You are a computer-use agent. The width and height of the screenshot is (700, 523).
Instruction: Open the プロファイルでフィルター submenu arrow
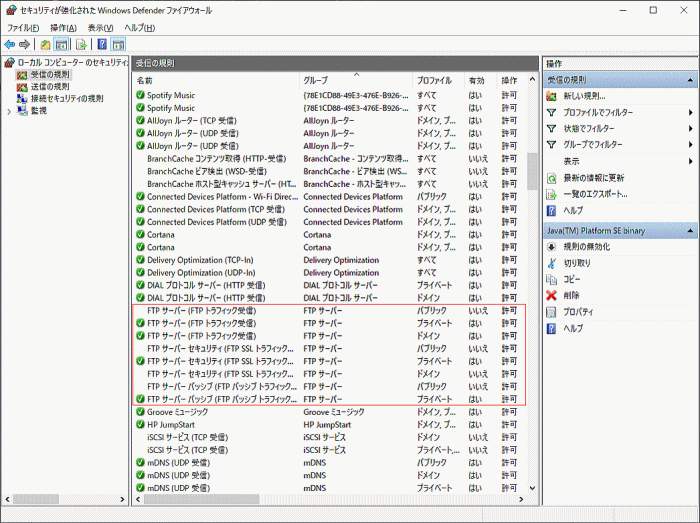pos(691,112)
